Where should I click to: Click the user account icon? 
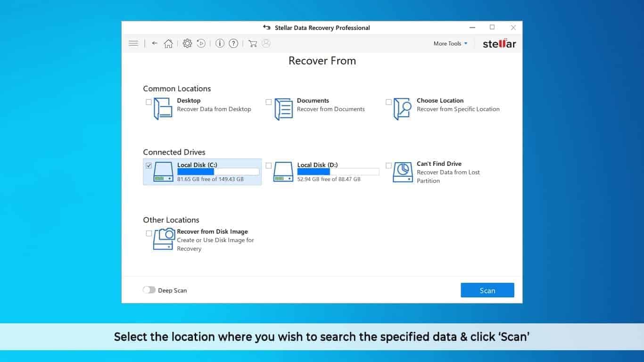pyautogui.click(x=266, y=43)
